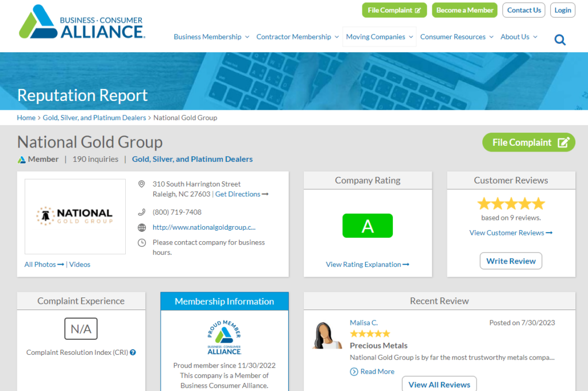Click the Read More circle arrow icon

pos(354,371)
